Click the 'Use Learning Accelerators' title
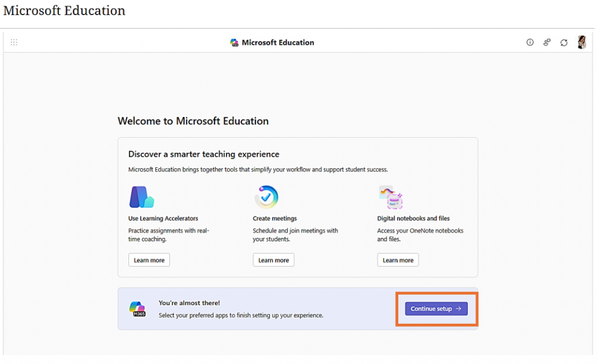This screenshot has width=598, height=364. click(164, 219)
